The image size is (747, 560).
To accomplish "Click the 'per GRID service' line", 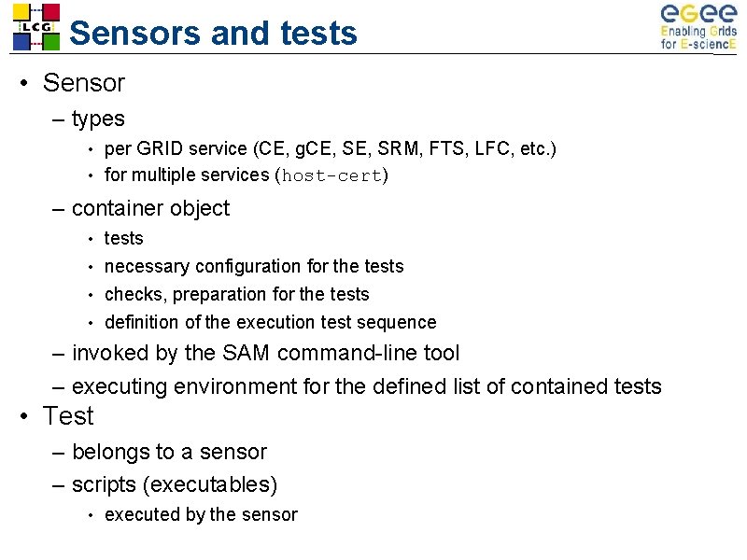I will 331,148.
